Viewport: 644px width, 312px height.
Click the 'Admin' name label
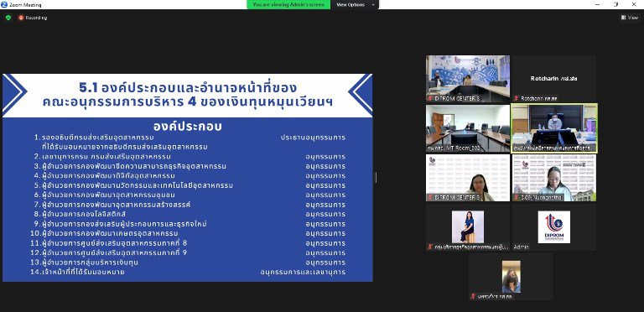click(521, 247)
